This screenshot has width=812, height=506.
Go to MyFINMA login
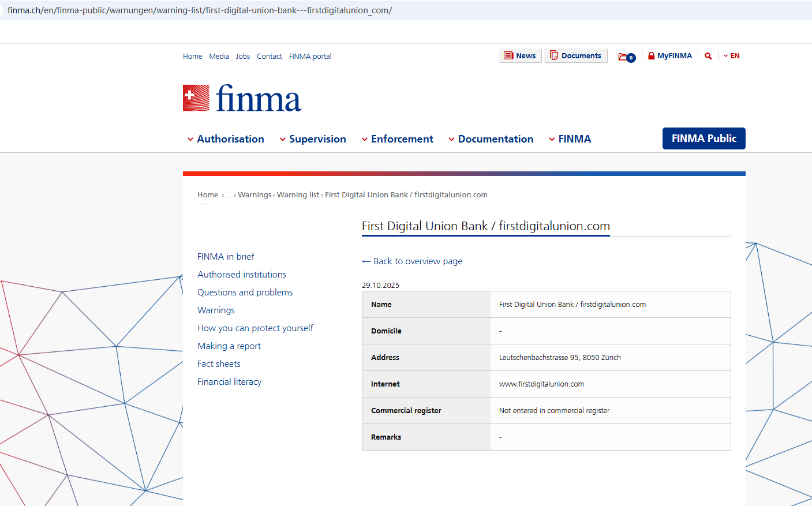675,56
